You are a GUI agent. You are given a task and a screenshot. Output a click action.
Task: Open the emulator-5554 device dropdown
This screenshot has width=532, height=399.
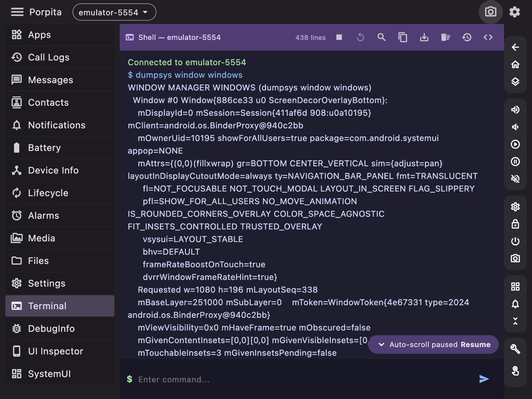tap(114, 12)
